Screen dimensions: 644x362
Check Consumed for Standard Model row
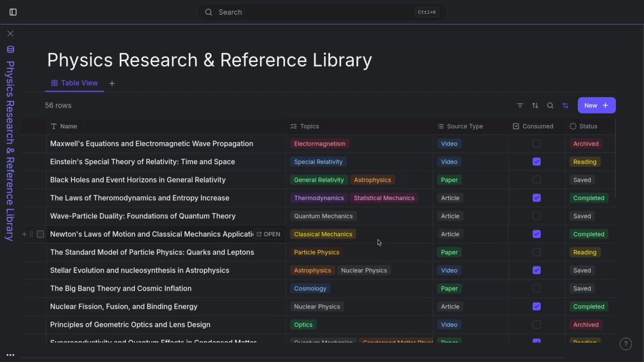tap(537, 252)
